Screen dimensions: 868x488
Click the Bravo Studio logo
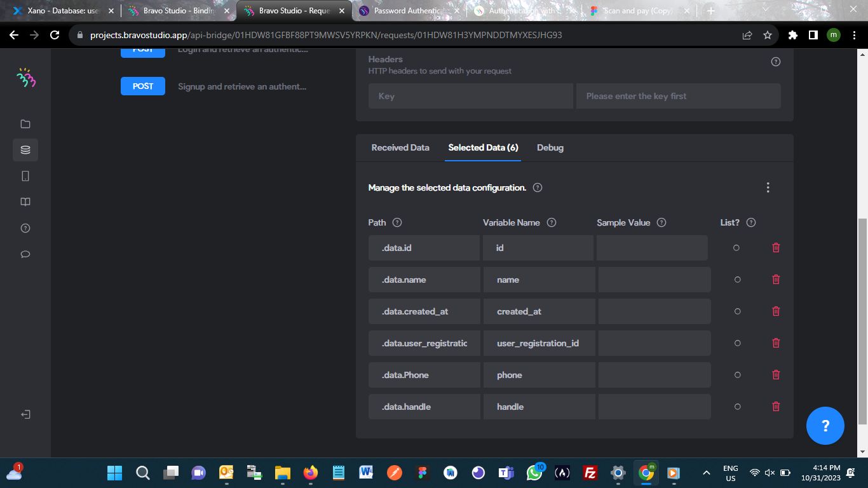pos(26,78)
